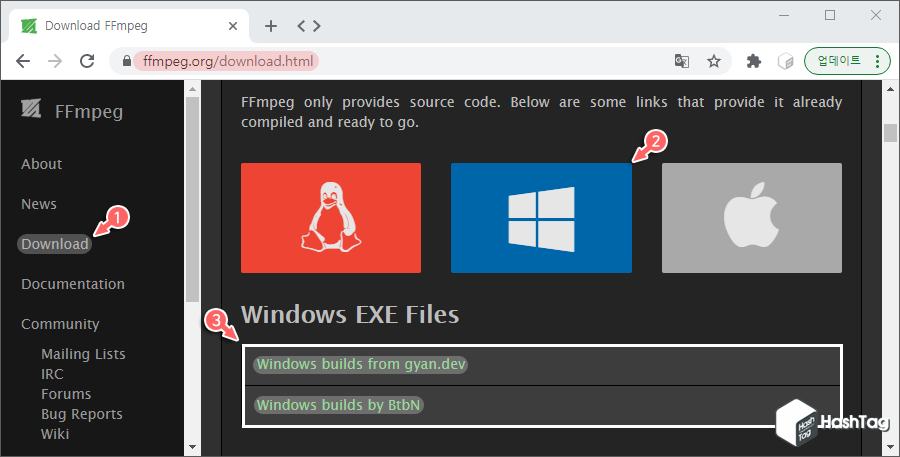Open Community in the sidebar

coord(60,324)
